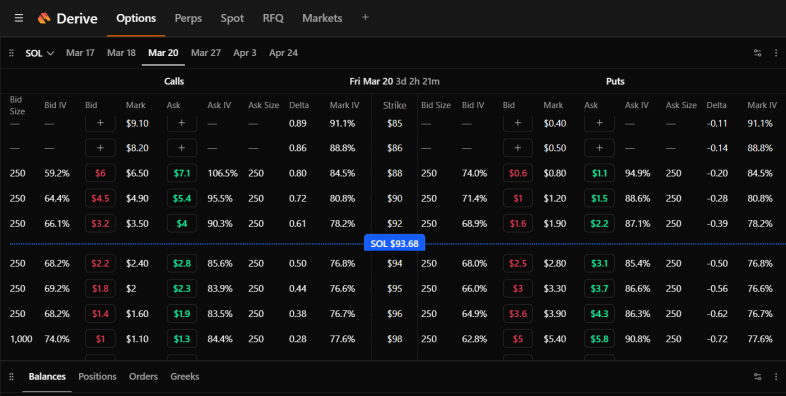Viewport: 786px width, 396px height.
Task: Grab the options panel drag handle
Action: [x=12, y=53]
